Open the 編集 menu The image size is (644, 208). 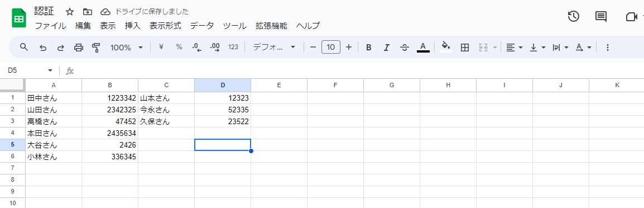click(x=83, y=26)
